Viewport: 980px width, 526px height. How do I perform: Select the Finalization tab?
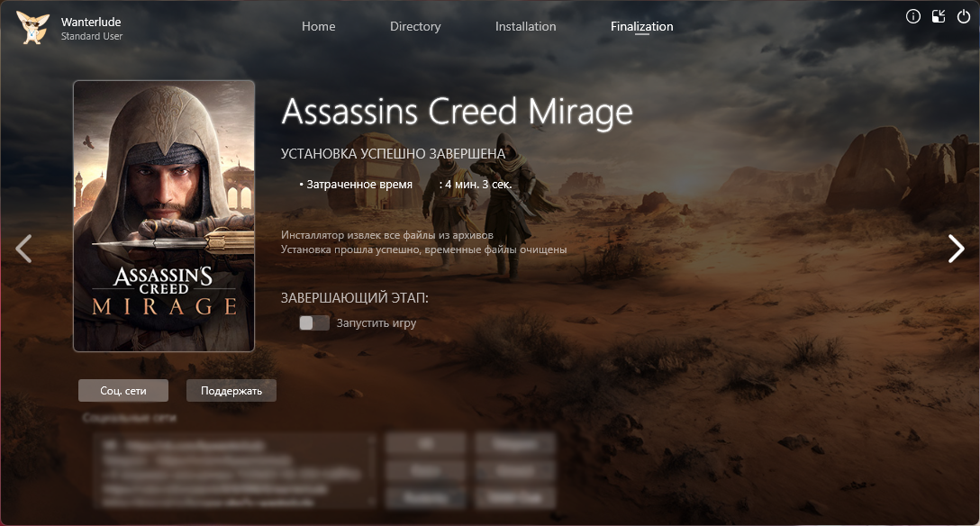pos(642,26)
